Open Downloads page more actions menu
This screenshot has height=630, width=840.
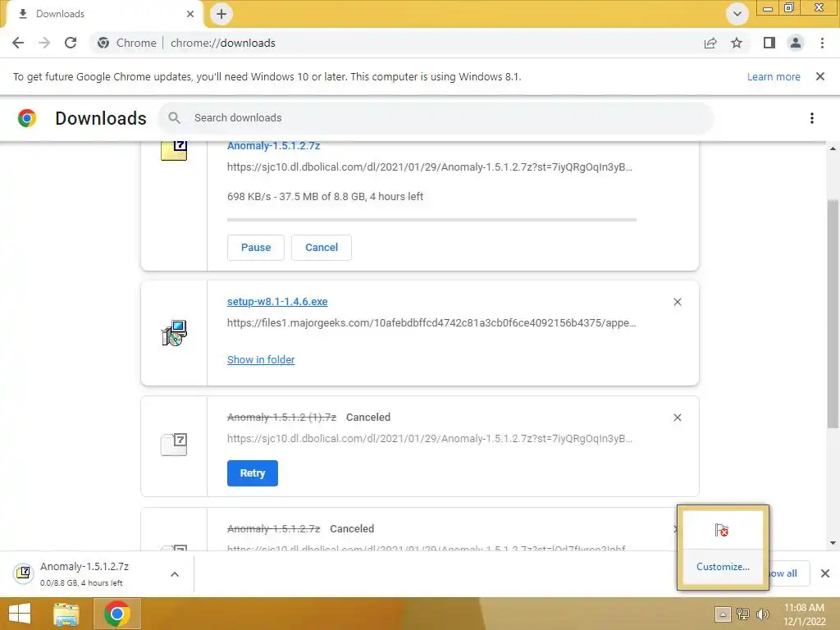tap(812, 118)
